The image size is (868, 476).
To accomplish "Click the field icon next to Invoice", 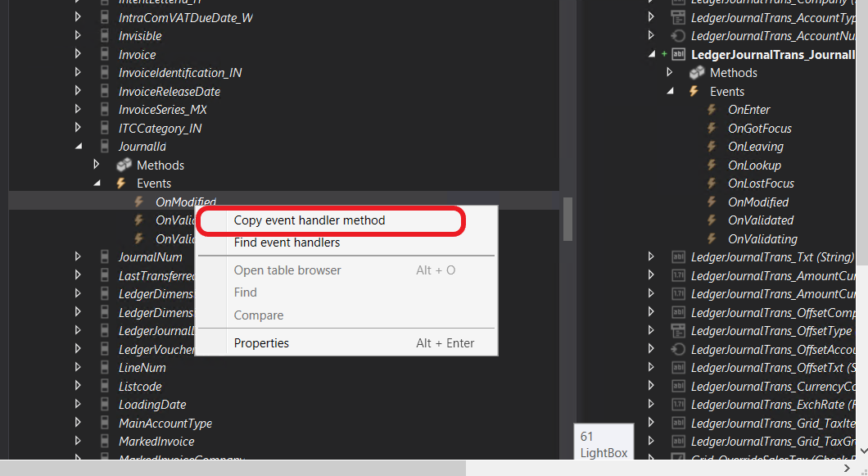I will (x=104, y=54).
